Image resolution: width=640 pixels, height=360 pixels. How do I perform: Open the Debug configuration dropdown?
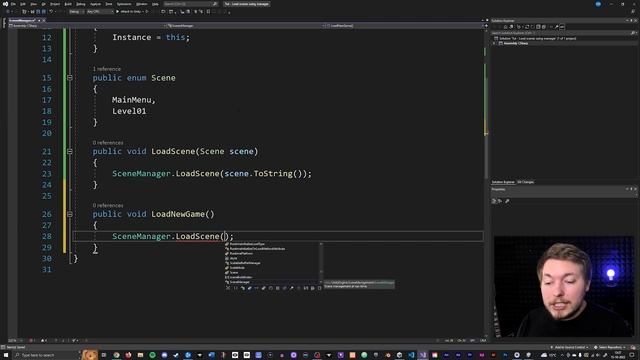pyautogui.click(x=76, y=12)
